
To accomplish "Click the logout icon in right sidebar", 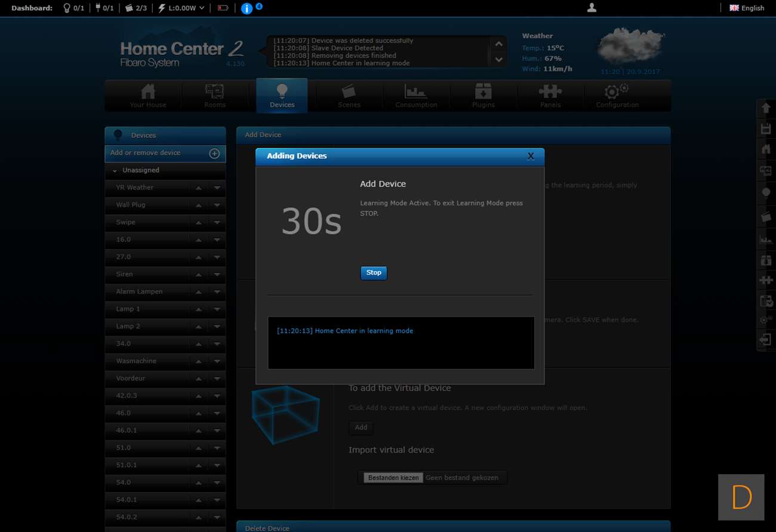I will coord(766,340).
